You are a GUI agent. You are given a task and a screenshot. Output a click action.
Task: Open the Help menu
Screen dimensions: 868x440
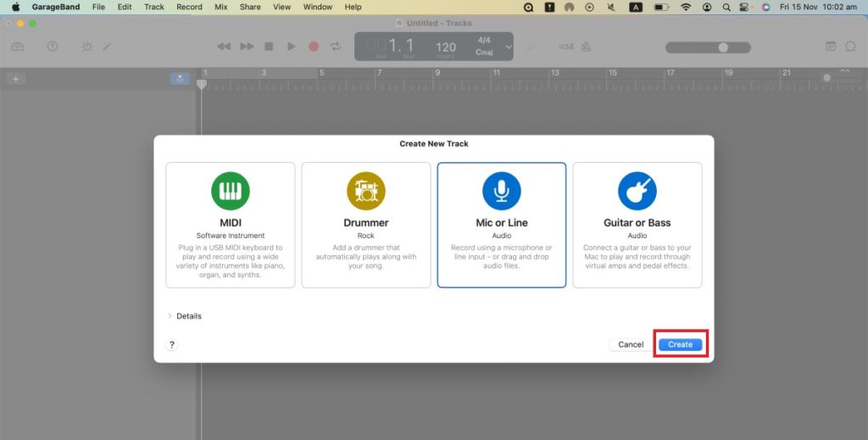[353, 7]
